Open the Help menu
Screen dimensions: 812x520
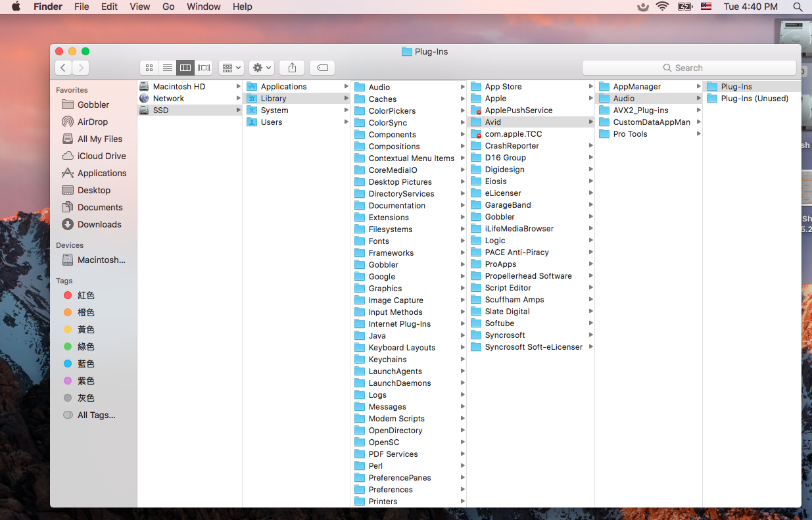(243, 7)
